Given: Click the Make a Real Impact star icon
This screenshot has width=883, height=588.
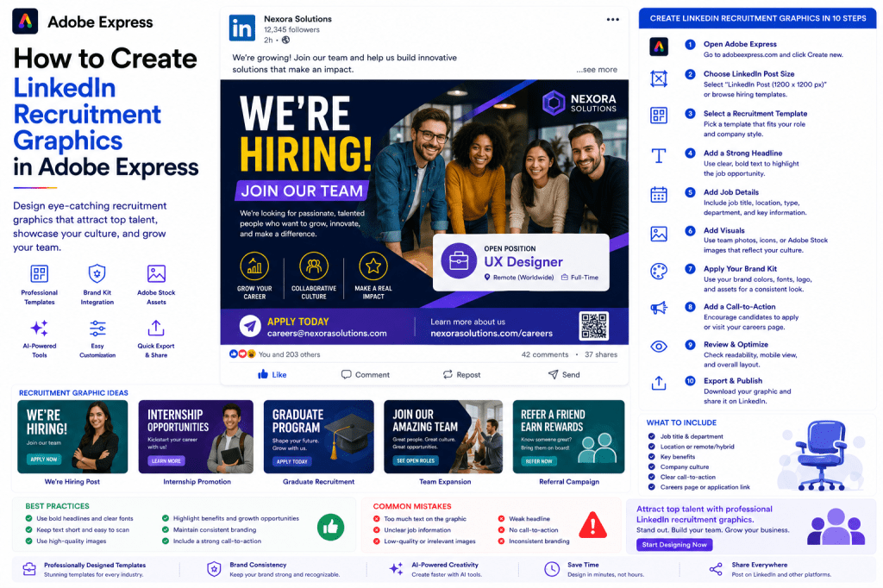Looking at the screenshot, I should pos(373,266).
